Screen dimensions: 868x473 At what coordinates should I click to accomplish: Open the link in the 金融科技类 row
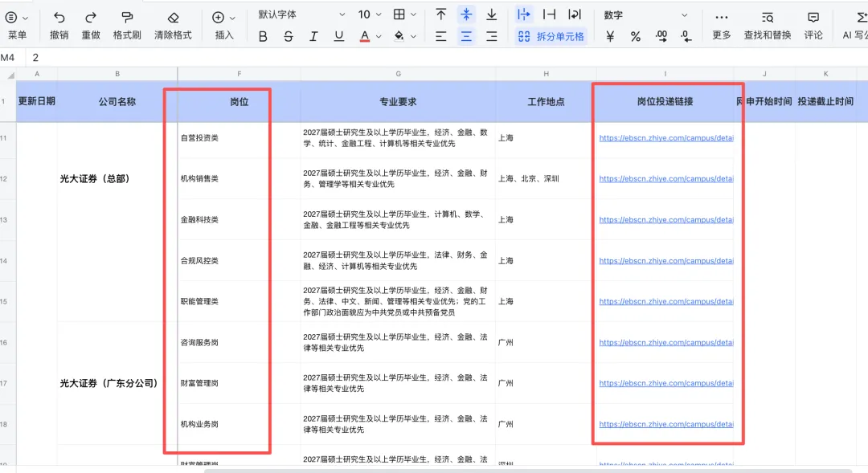(666, 219)
